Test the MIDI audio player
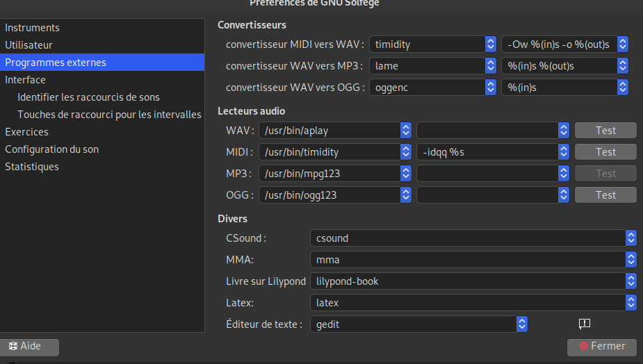The image size is (643, 364). 605,152
